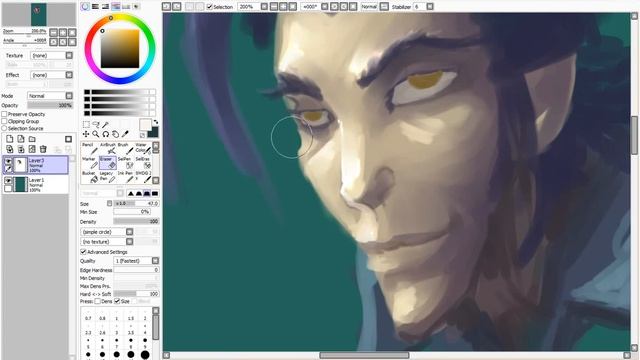
Task: Adjust the brush Size slider
Action: (136, 203)
